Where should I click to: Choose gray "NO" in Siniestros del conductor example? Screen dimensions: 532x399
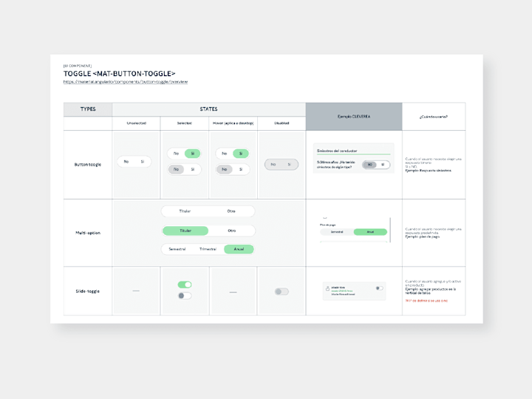369,165
